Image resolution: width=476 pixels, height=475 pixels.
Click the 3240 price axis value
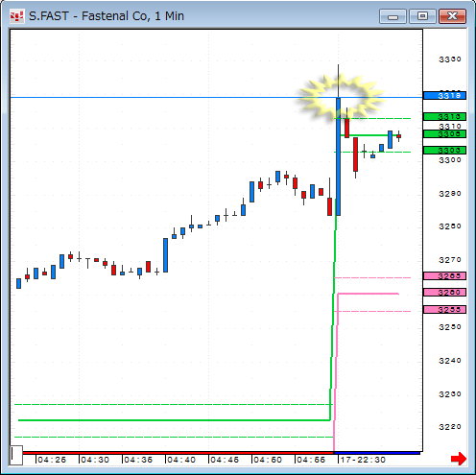[450, 361]
